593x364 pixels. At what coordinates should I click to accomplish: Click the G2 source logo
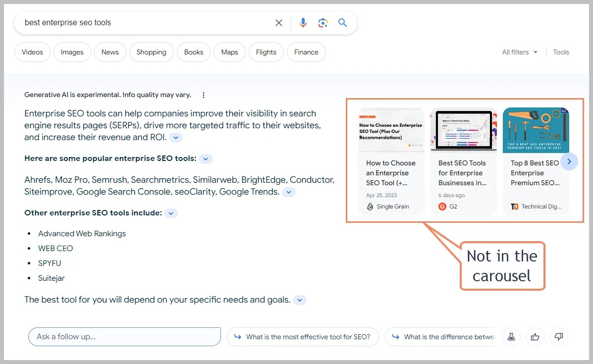point(442,207)
